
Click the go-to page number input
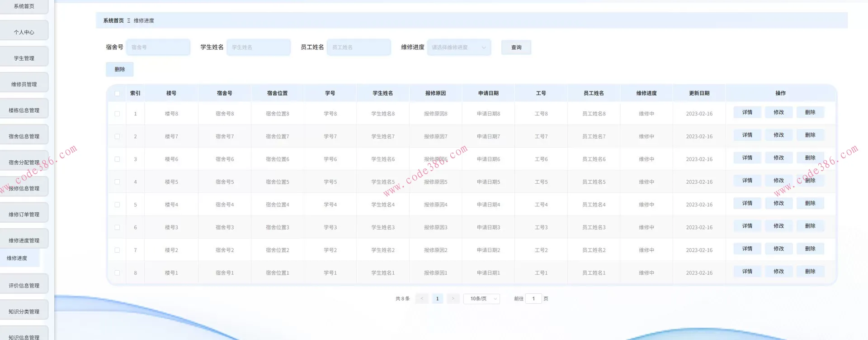(x=533, y=299)
